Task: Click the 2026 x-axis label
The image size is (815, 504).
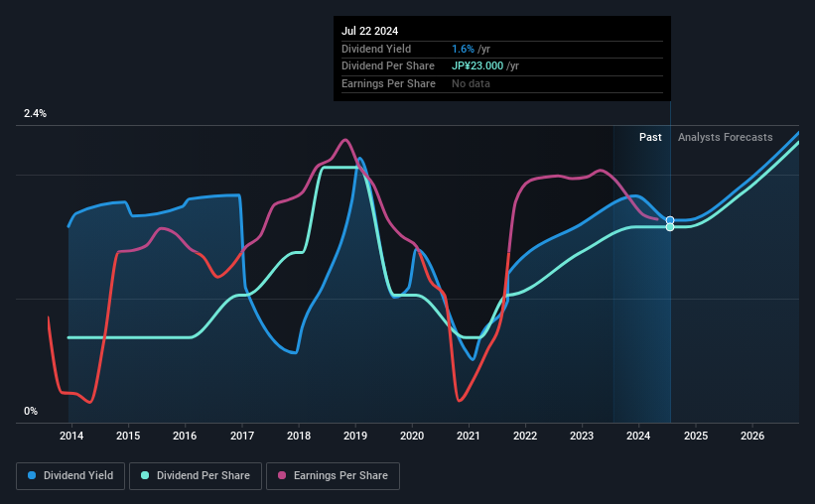Action: (x=752, y=436)
